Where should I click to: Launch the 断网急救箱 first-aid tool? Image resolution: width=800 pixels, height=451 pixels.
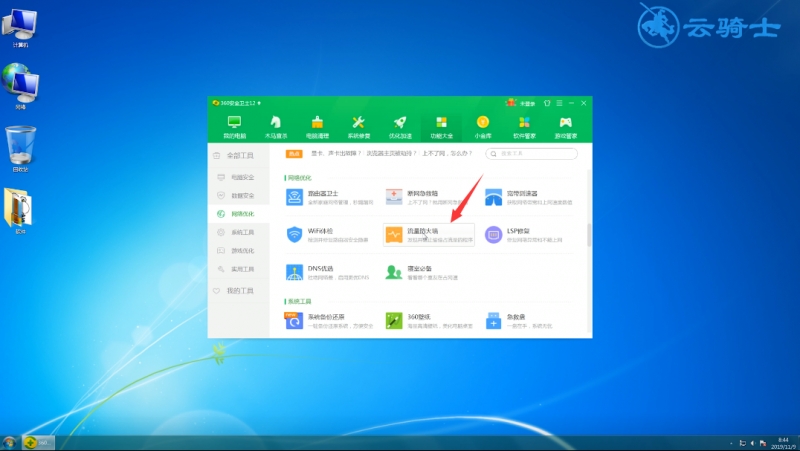(x=429, y=197)
